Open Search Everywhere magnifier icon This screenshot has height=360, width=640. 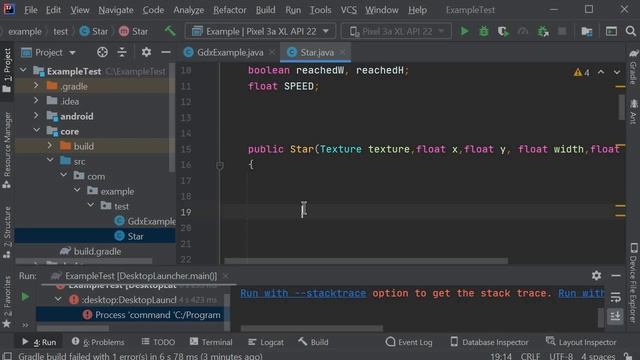[x=631, y=31]
